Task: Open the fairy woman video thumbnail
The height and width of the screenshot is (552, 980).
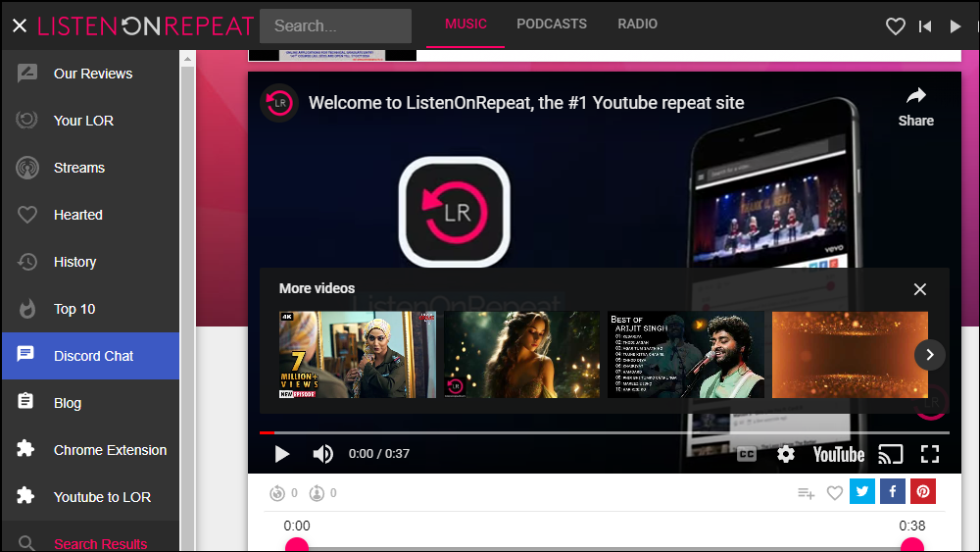Action: pos(522,355)
